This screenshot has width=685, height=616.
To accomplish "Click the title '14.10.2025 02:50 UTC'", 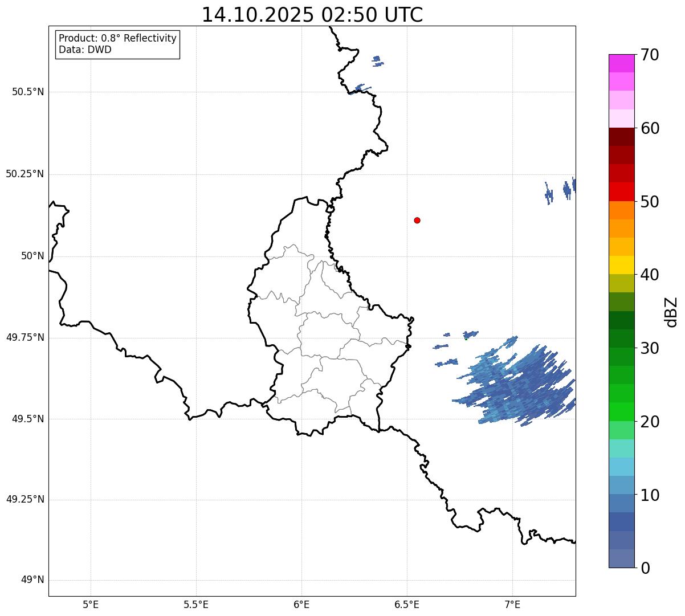I will (x=312, y=15).
